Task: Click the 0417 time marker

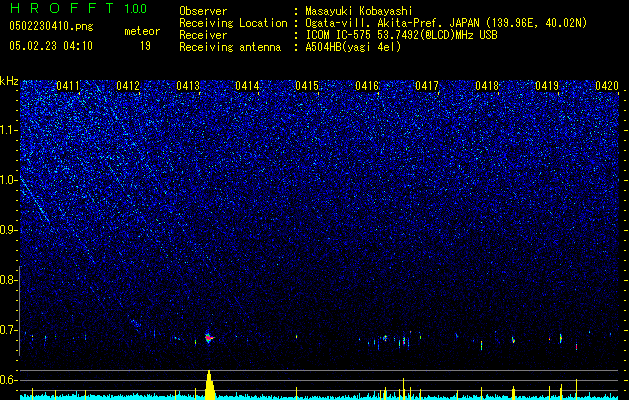Action: coord(427,86)
